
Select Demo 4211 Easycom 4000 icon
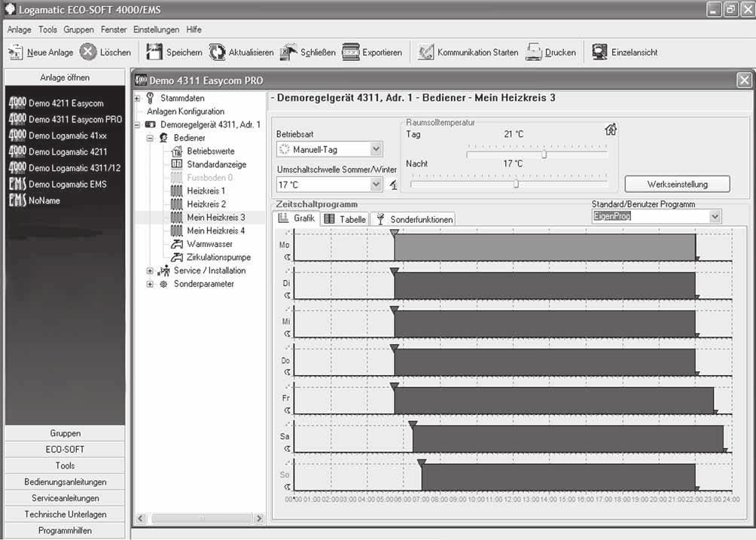(x=17, y=102)
